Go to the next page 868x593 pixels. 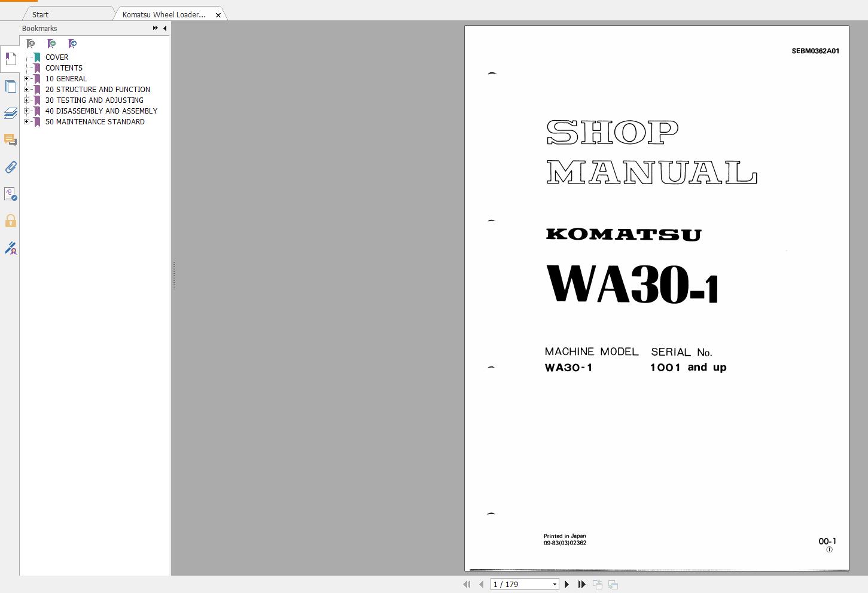[x=567, y=584]
